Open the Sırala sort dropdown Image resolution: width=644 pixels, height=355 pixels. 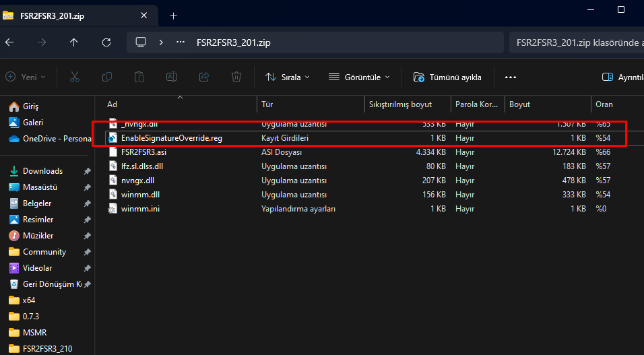[x=288, y=77]
